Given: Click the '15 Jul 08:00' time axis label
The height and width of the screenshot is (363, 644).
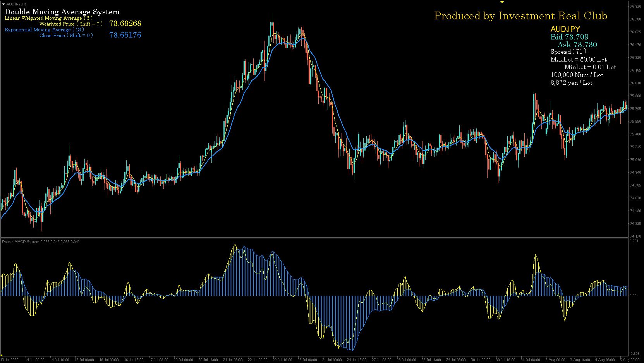Looking at the screenshot, I should [84, 360].
